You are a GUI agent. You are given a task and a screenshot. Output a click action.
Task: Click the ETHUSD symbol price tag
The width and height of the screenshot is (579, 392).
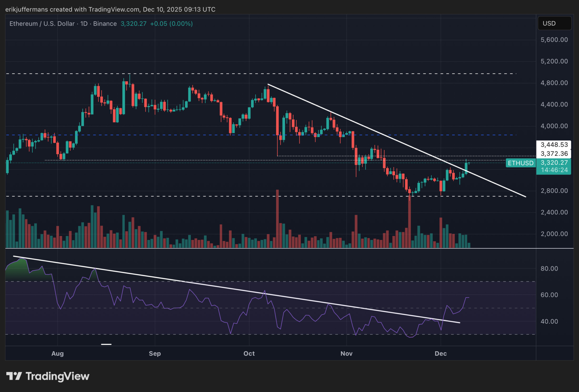[520, 163]
